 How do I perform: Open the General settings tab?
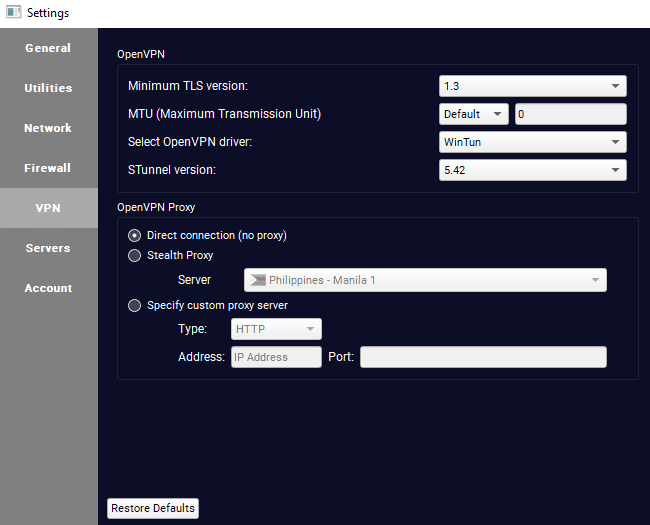point(48,48)
